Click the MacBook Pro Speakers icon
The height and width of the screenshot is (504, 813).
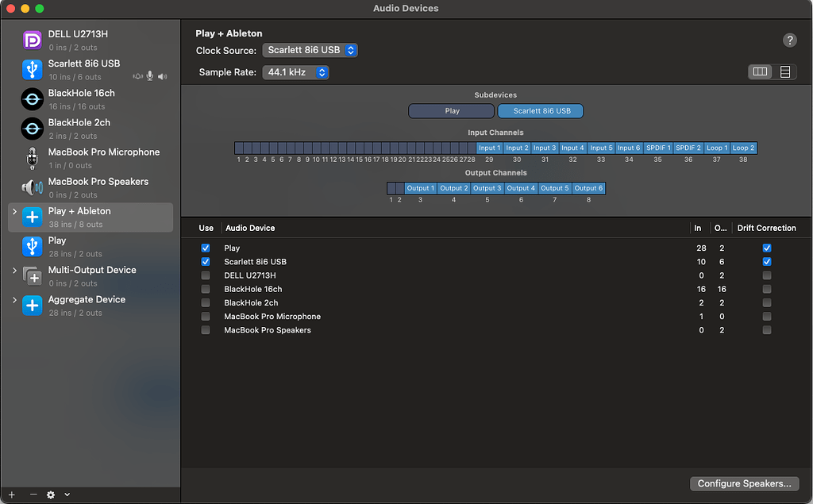click(32, 187)
